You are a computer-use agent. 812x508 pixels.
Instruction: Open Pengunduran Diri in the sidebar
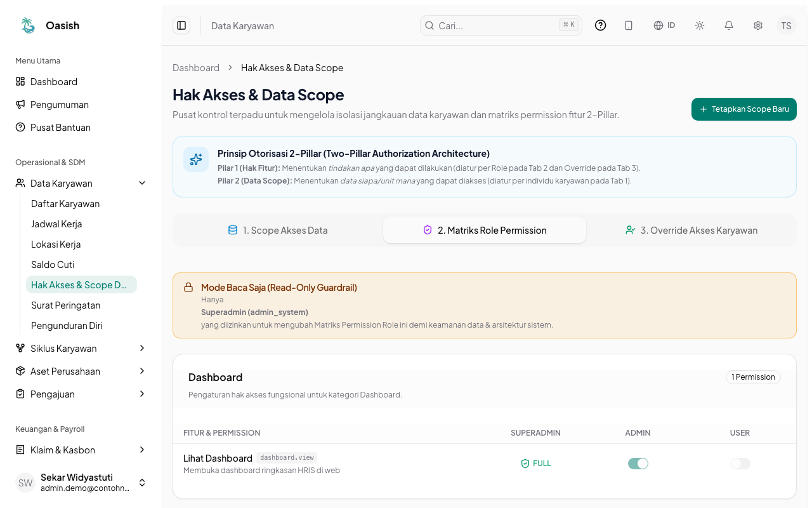click(x=81, y=326)
